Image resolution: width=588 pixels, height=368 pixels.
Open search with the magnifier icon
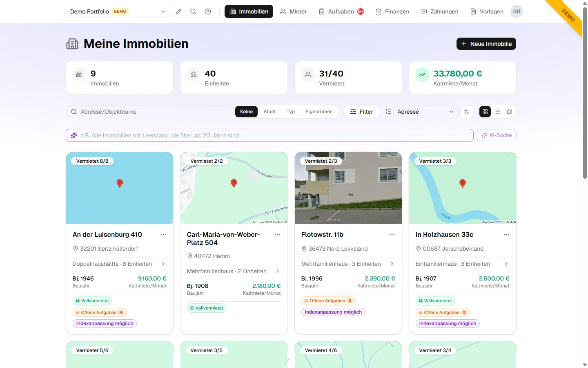[193, 11]
